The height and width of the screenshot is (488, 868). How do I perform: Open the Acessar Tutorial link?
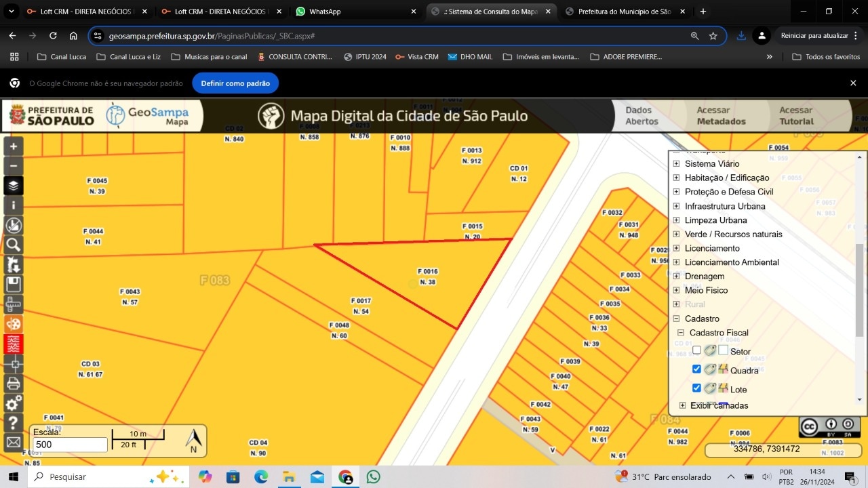pos(796,116)
